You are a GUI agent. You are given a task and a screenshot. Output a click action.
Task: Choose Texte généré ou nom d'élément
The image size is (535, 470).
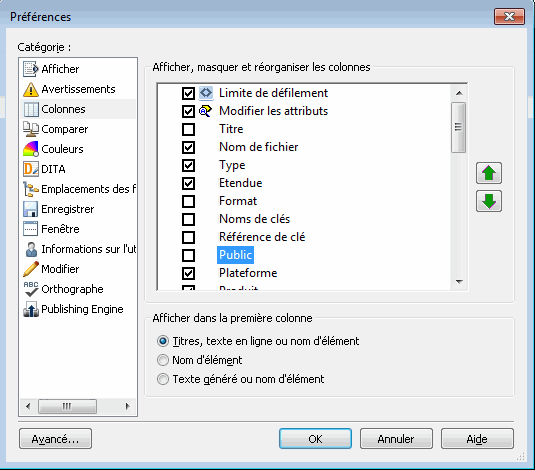pyautogui.click(x=163, y=379)
